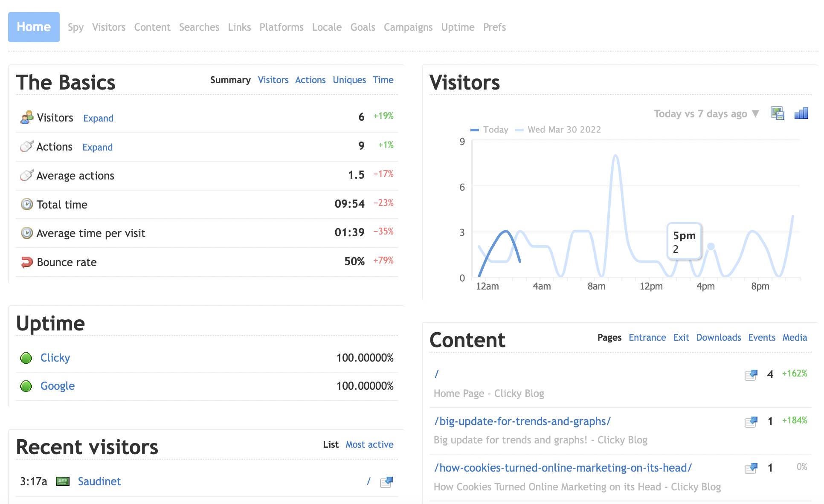824x504 pixels.
Task: Show Downloads in the Content panel
Action: tap(719, 338)
